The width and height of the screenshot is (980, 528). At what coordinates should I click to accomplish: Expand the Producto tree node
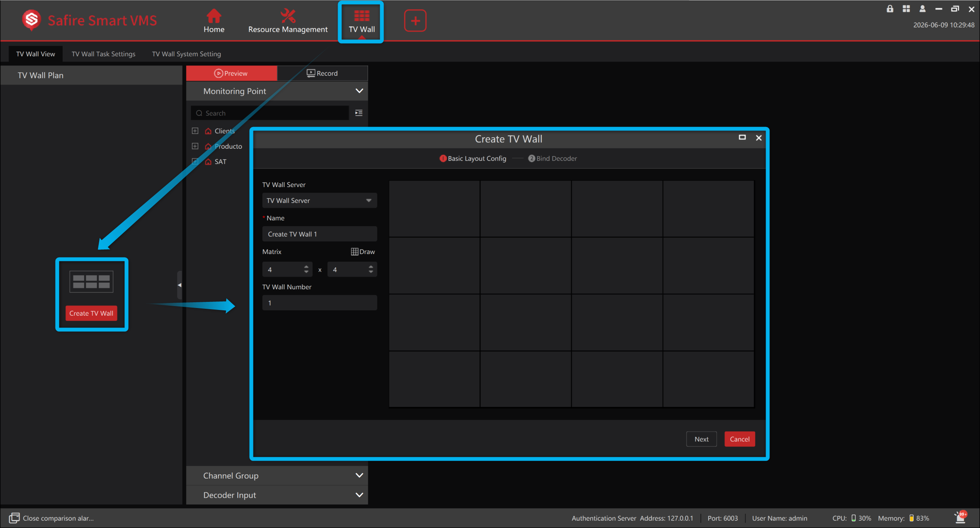[195, 146]
